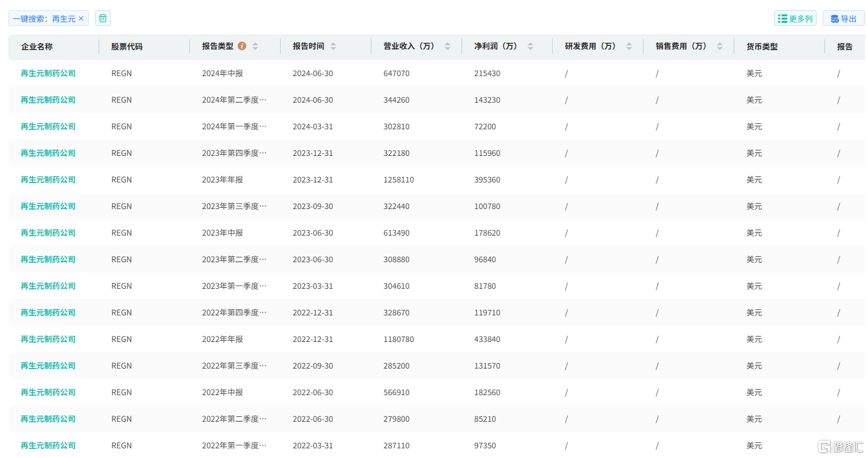Click REGN code in the 2023年年报 row
The width and height of the screenshot is (868, 458).
pos(122,179)
